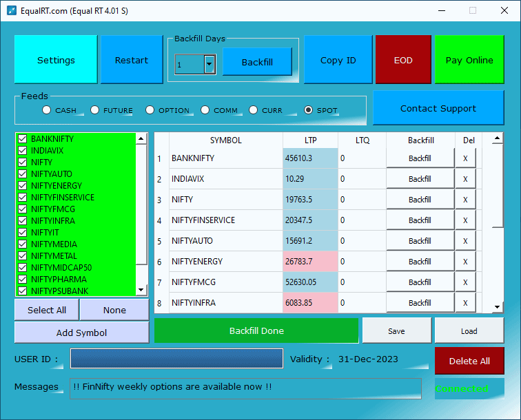Open the Settings panel

point(56,59)
